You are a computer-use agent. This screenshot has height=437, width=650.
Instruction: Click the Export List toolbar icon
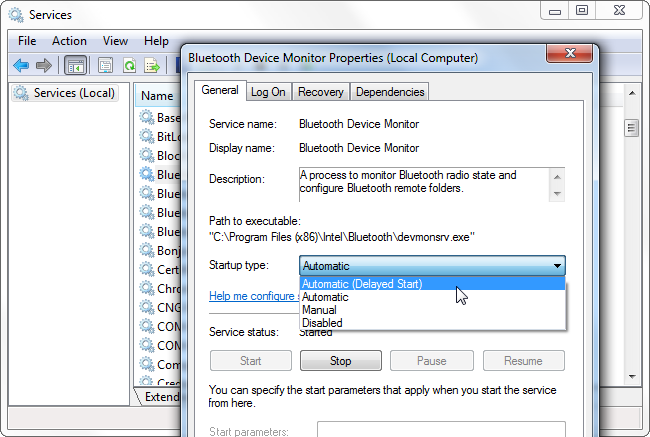point(152,66)
